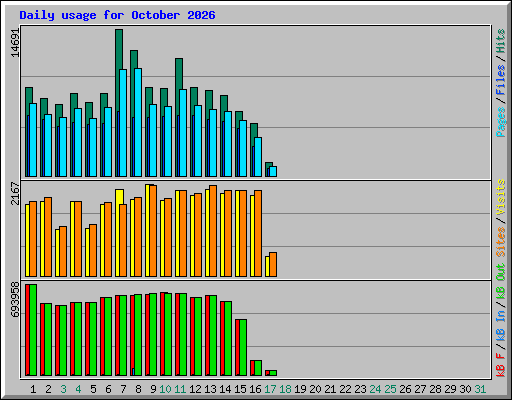Viewport: 512px width, 400px height.
Task: Click the Sites legend label
Action: coord(501,242)
